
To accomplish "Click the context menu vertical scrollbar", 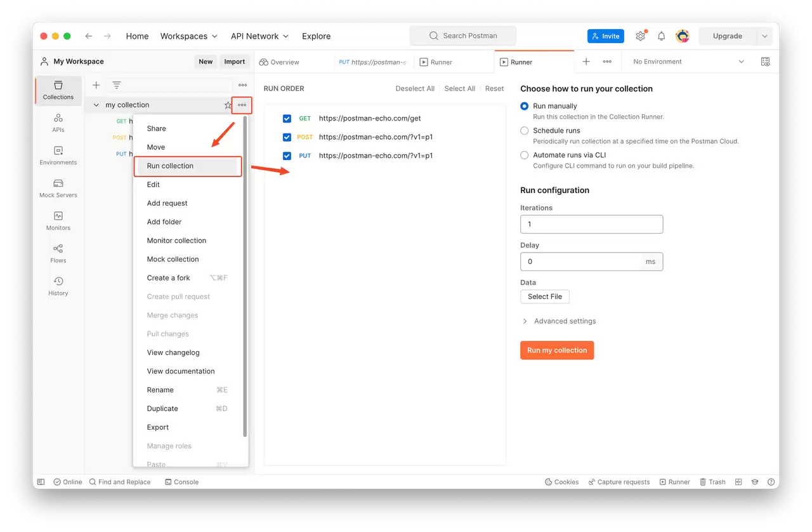I will tap(245, 277).
